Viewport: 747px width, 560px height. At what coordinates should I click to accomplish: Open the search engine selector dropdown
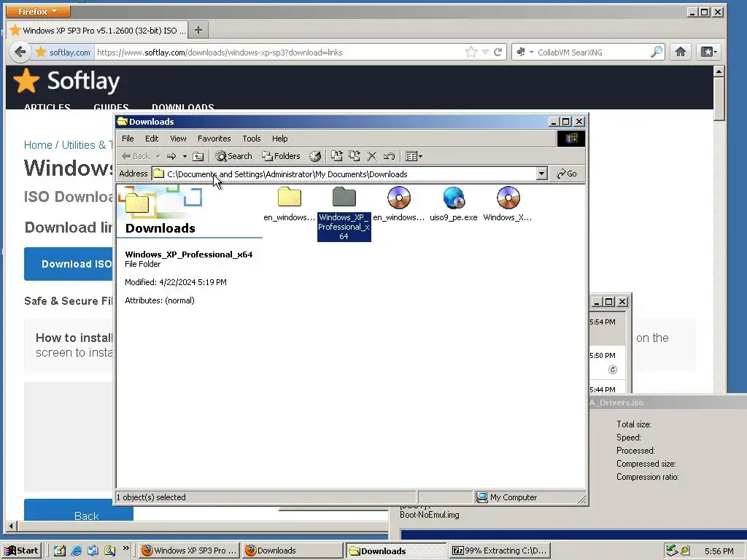525,52
